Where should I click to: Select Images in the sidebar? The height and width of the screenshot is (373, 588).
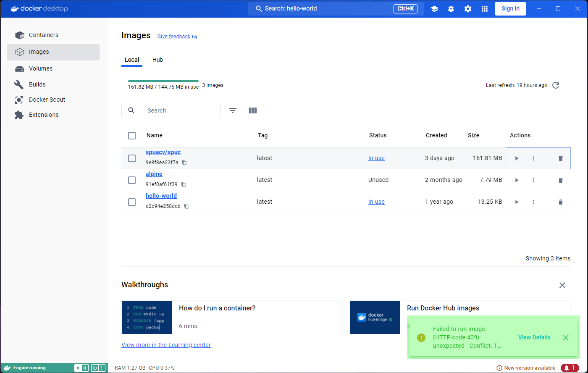click(x=53, y=52)
